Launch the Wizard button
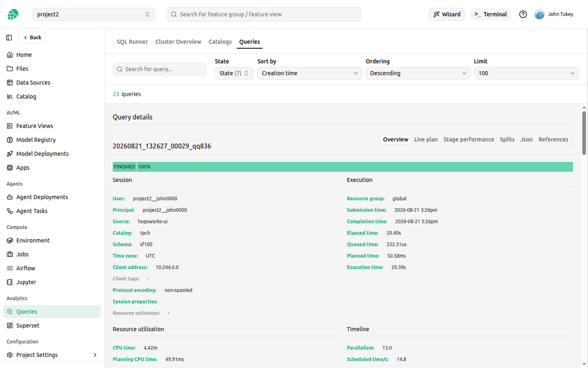The width and height of the screenshot is (588, 368). coord(447,14)
